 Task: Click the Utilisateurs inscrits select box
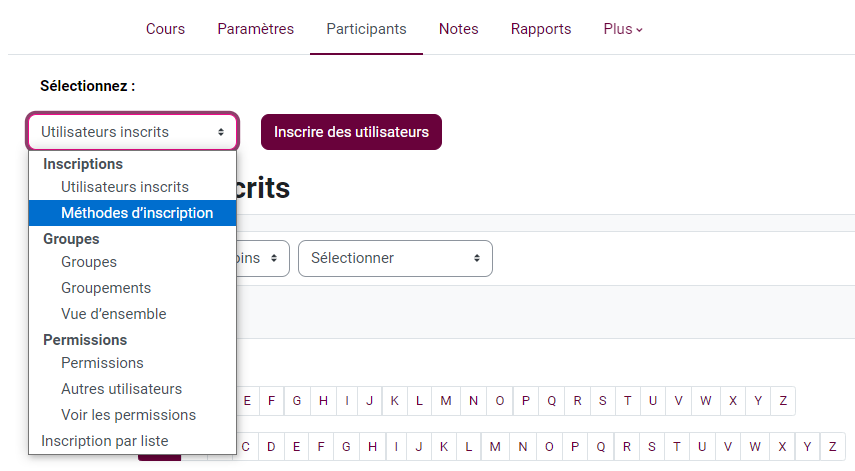click(x=132, y=132)
